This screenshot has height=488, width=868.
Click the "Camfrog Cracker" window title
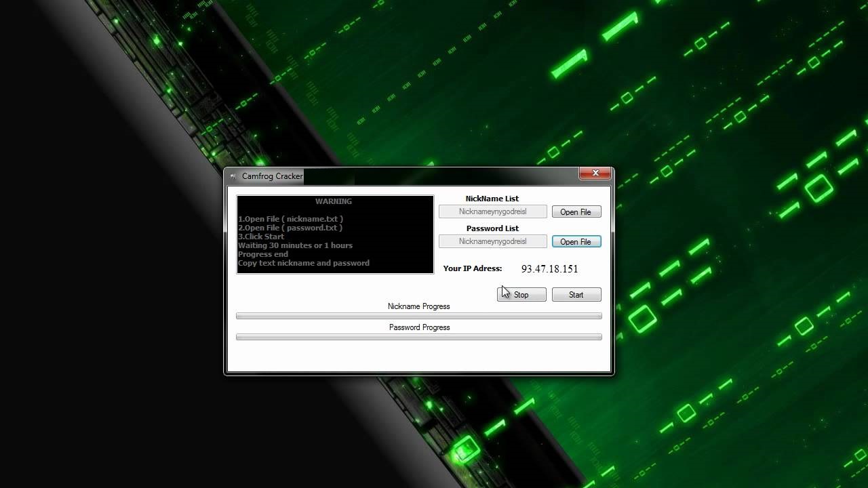[273, 176]
